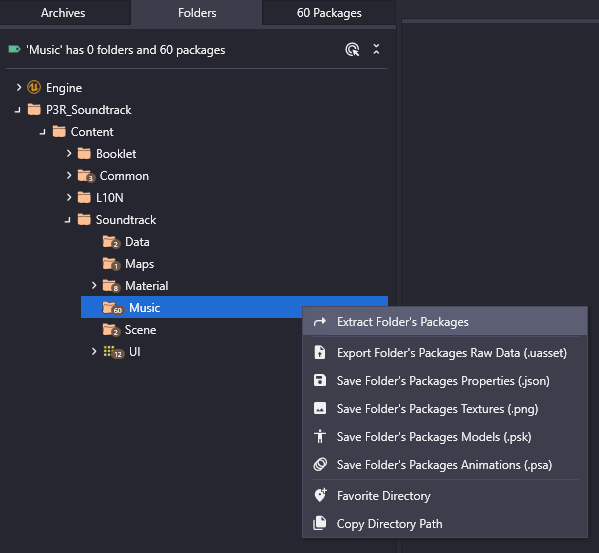Click the Common folder icon with 3 badge
Image resolution: width=599 pixels, height=553 pixels.
86,176
